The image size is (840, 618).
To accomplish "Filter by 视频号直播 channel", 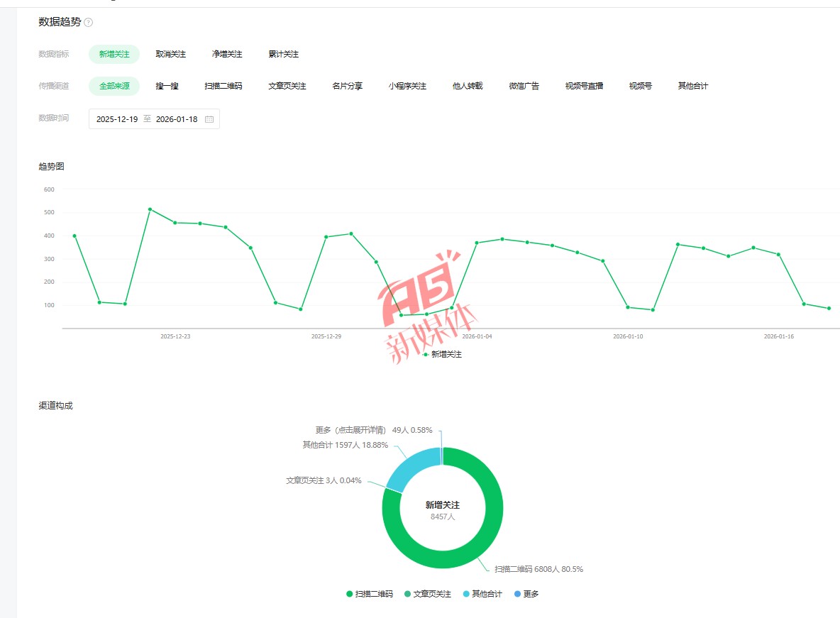I will 584,86.
